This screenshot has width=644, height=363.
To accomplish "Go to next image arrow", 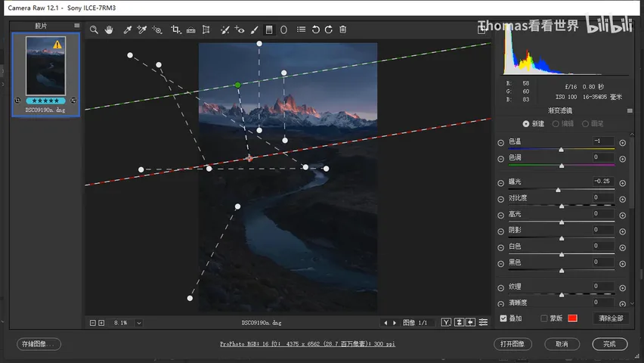I will (x=395, y=323).
